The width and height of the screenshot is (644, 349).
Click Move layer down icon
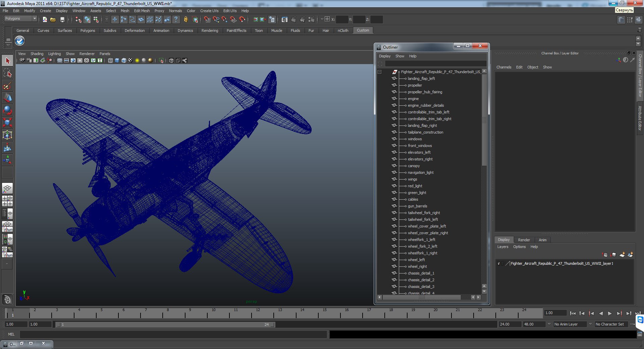point(613,255)
